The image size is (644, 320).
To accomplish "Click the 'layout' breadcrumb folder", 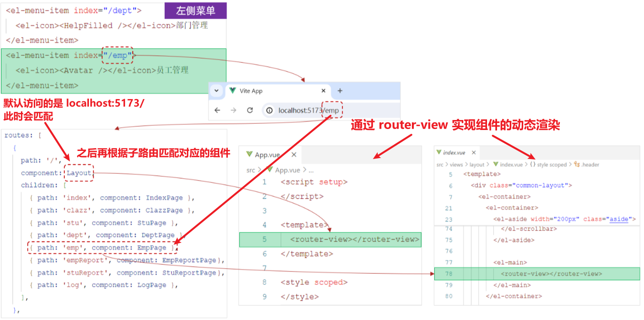I will click(x=477, y=165).
